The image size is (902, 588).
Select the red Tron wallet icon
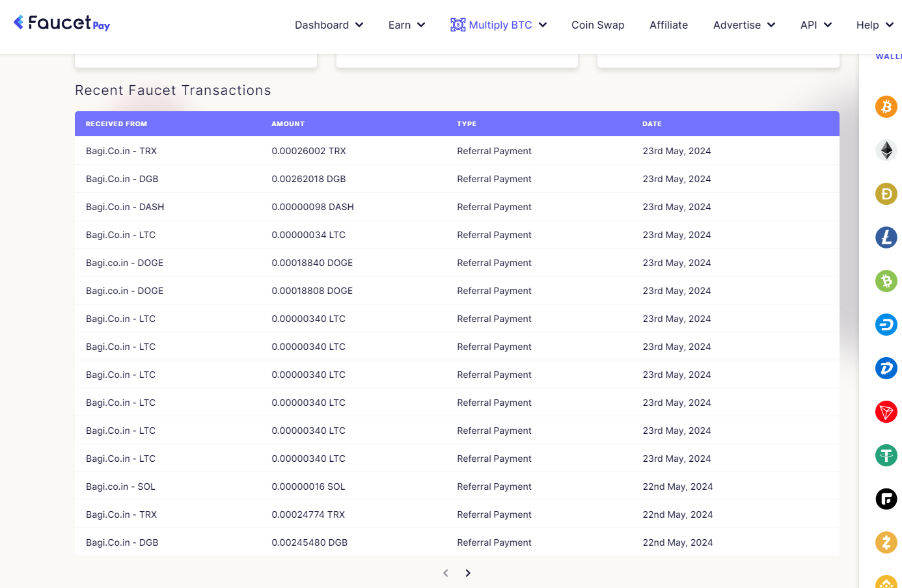tap(886, 412)
